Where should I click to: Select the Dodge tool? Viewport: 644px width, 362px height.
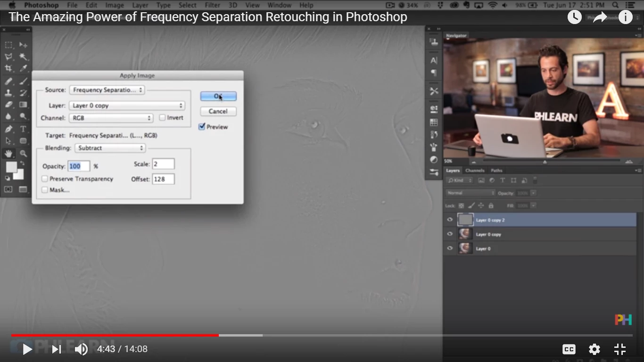pos(23,116)
